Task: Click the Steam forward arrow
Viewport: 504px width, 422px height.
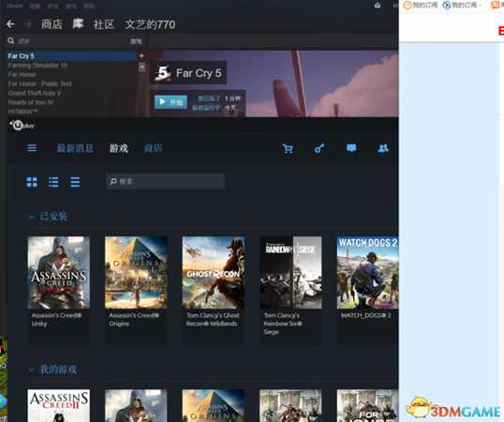Action: 28,24
